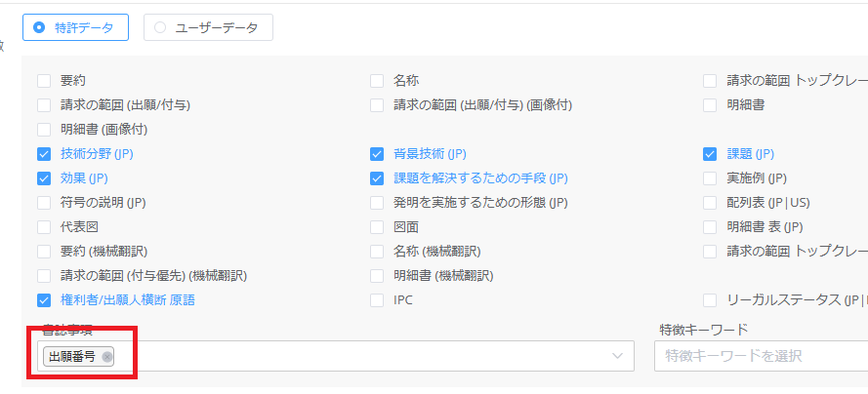Uncheck the 効果 (JP) checkbox
Screen dimensions: 868x394
click(x=44, y=178)
